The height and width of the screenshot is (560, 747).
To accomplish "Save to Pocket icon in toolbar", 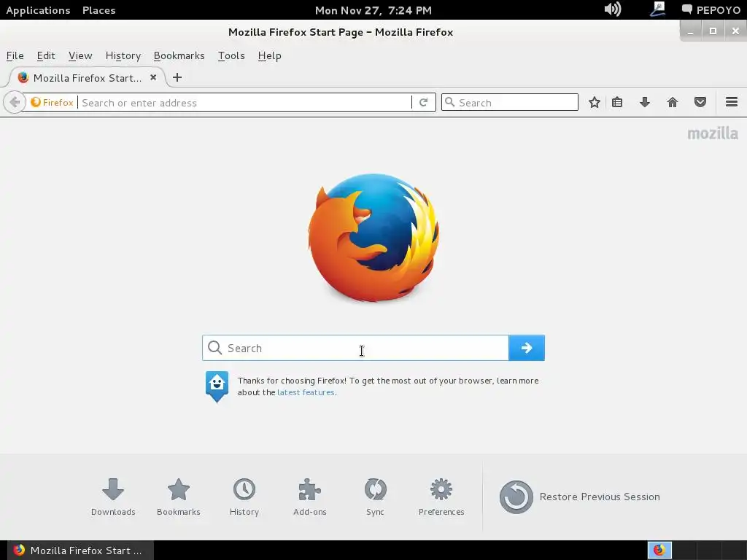I will click(x=700, y=102).
